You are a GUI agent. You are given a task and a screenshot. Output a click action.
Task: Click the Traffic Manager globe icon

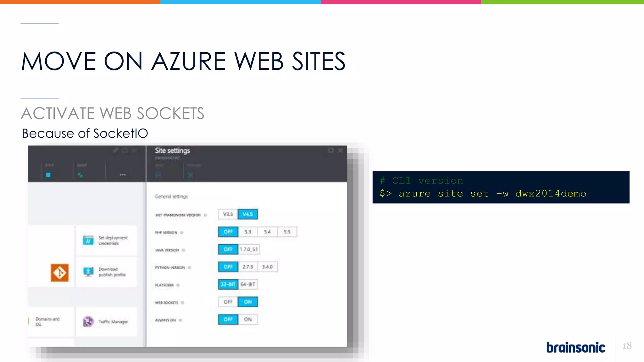point(88,321)
